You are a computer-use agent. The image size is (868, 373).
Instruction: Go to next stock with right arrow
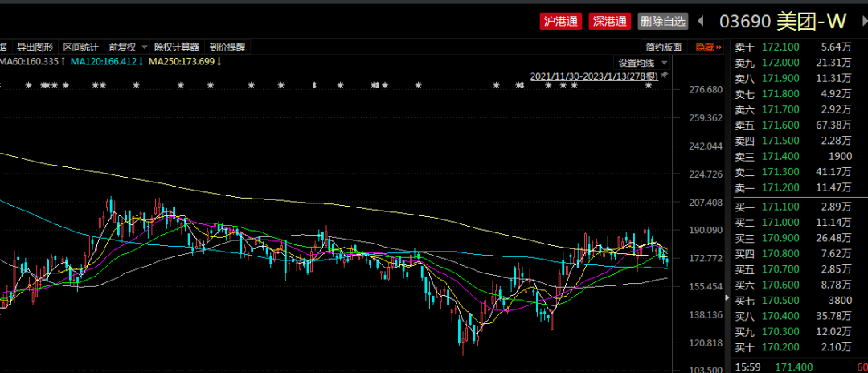point(864,21)
